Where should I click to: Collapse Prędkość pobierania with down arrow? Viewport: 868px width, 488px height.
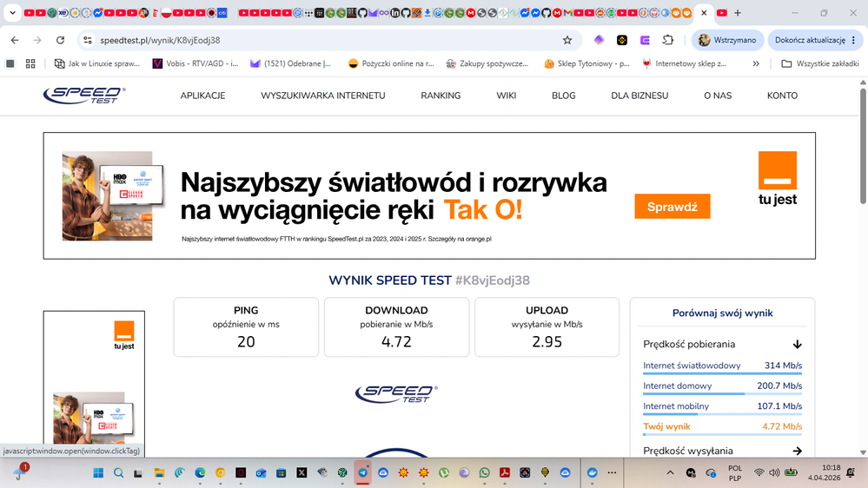pos(797,344)
